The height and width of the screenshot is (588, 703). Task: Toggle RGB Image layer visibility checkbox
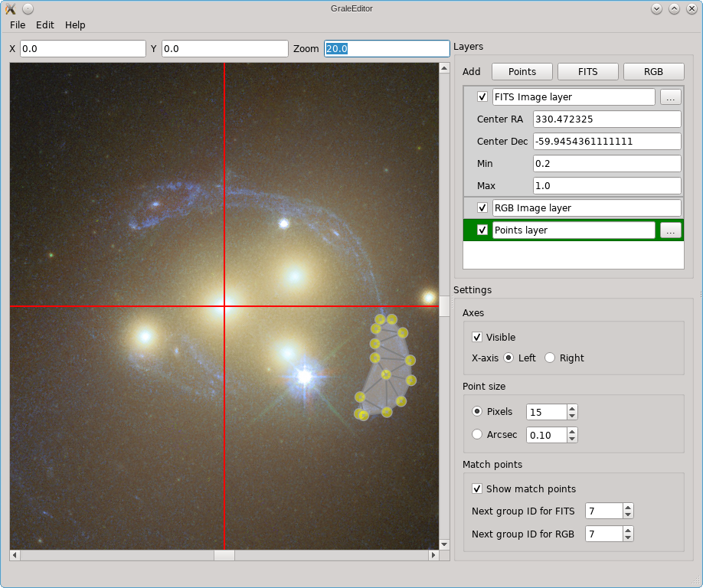(482, 208)
